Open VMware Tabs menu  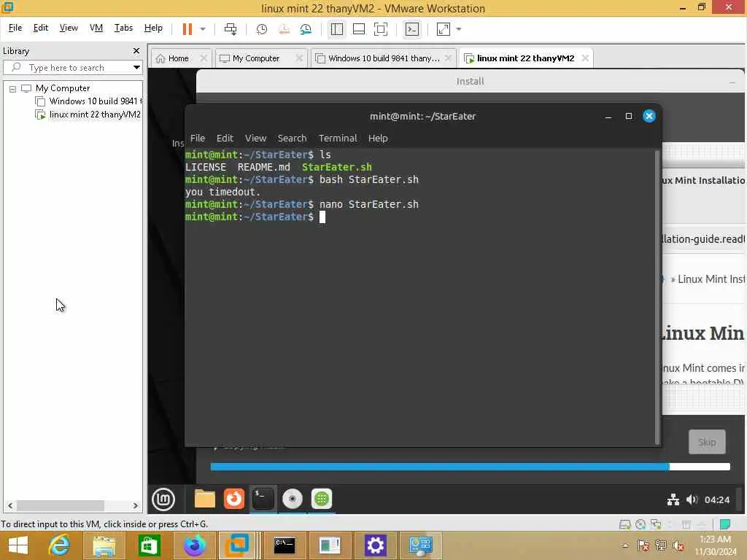[123, 28]
